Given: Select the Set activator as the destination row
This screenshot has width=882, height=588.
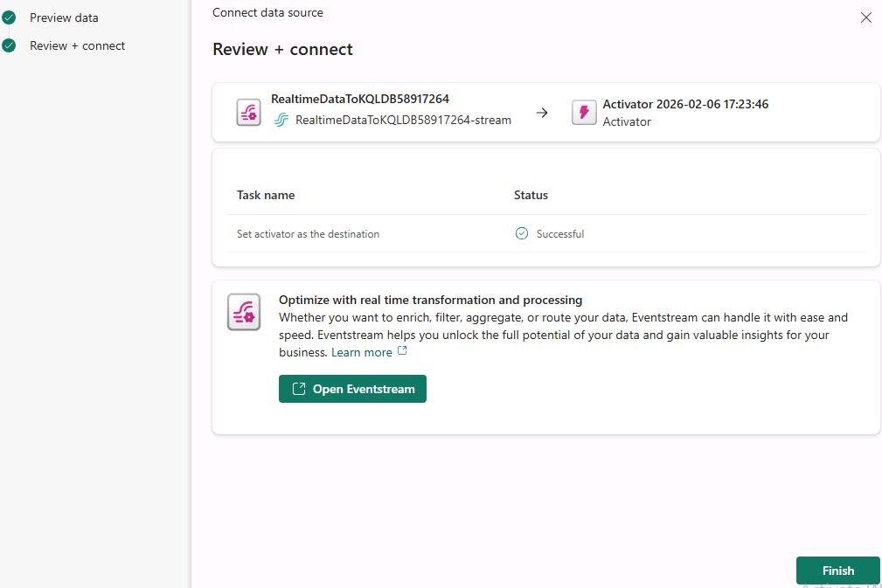Looking at the screenshot, I should pyautogui.click(x=546, y=234).
